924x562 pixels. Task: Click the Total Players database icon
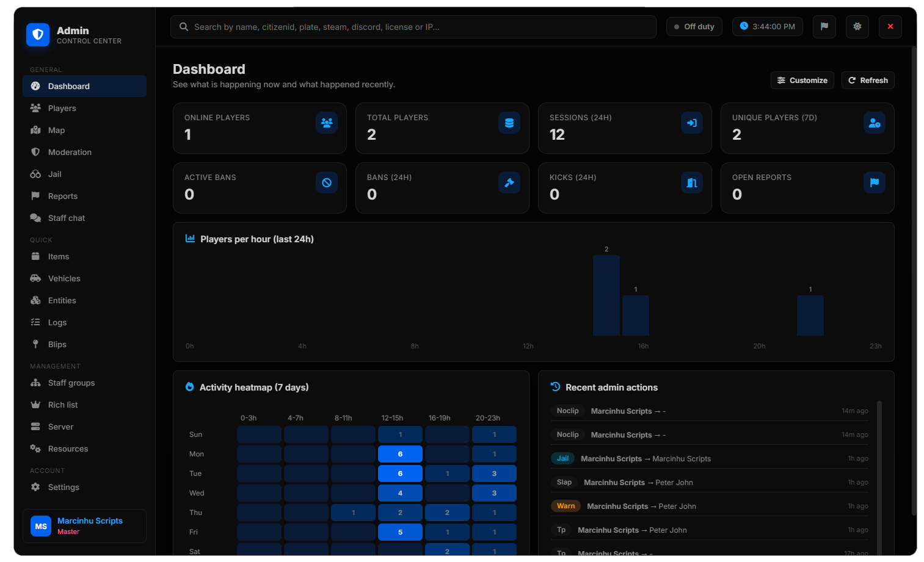click(509, 123)
